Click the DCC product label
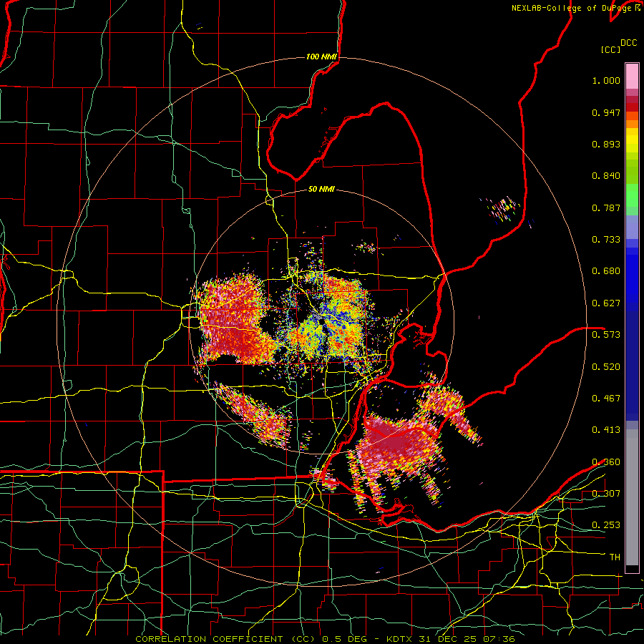This screenshot has width=644, height=644. 628,43
